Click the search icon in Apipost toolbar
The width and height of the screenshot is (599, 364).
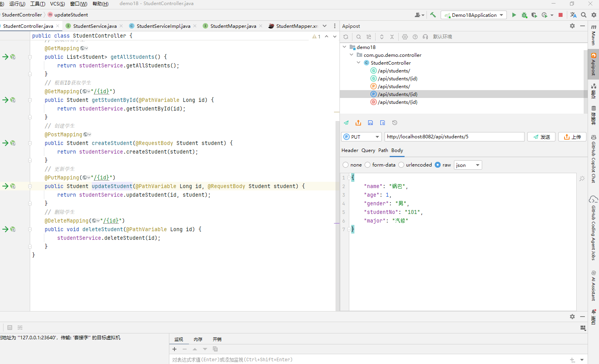(x=359, y=37)
